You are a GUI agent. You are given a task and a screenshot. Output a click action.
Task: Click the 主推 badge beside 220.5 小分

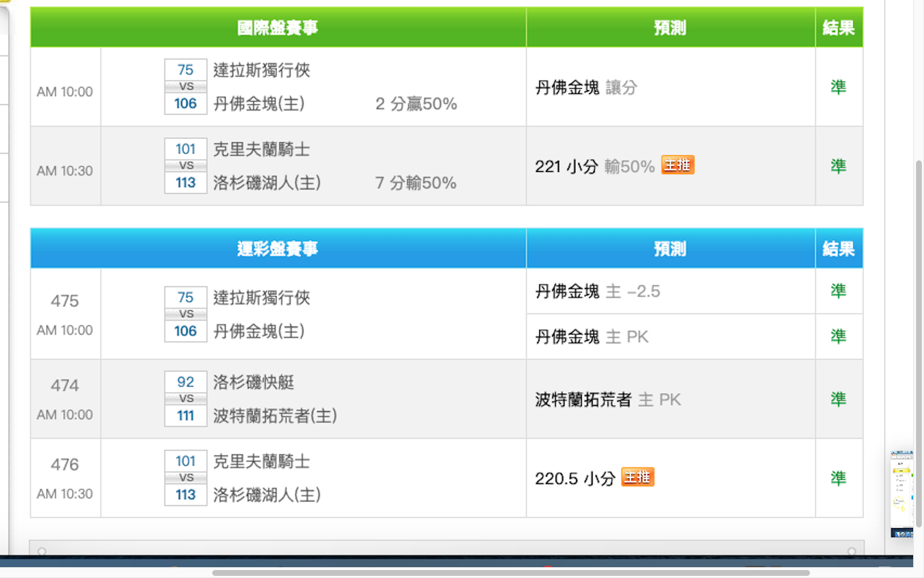(x=637, y=477)
